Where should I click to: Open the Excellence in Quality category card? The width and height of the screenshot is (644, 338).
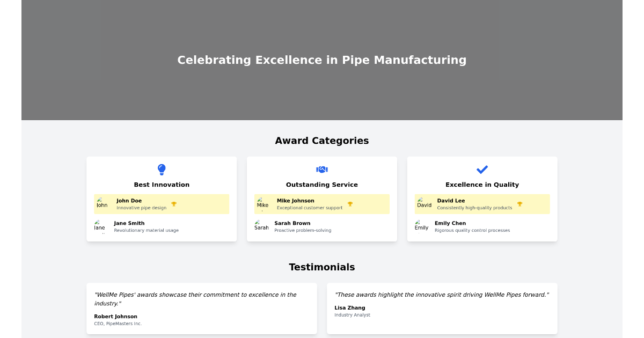click(482, 199)
